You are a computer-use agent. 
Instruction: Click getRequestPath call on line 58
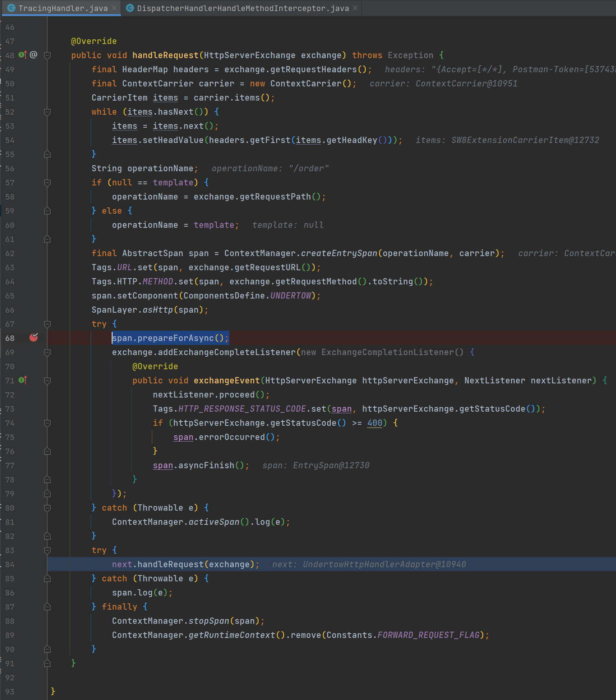[275, 197]
